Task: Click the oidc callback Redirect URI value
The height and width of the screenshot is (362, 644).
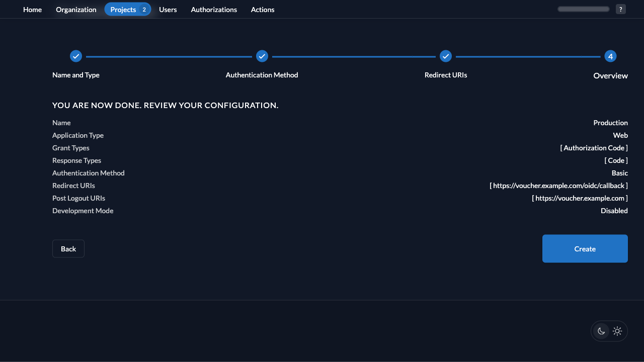Action: (558, 186)
